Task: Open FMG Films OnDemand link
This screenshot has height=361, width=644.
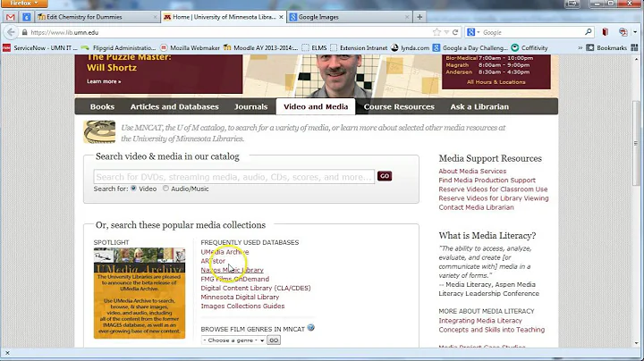Action: pyautogui.click(x=235, y=279)
